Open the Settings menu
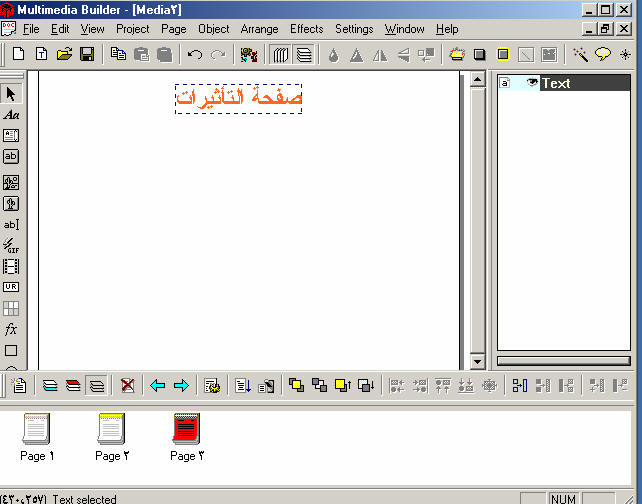 coord(354,29)
